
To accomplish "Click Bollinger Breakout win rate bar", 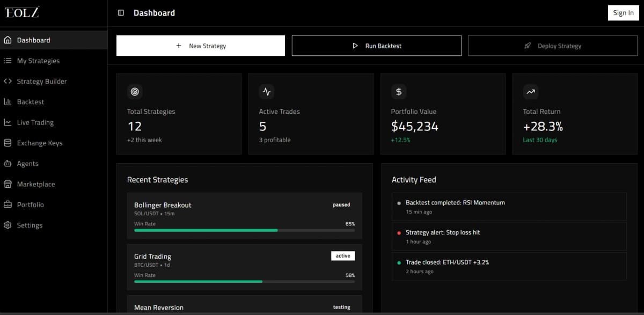I will 244,230.
